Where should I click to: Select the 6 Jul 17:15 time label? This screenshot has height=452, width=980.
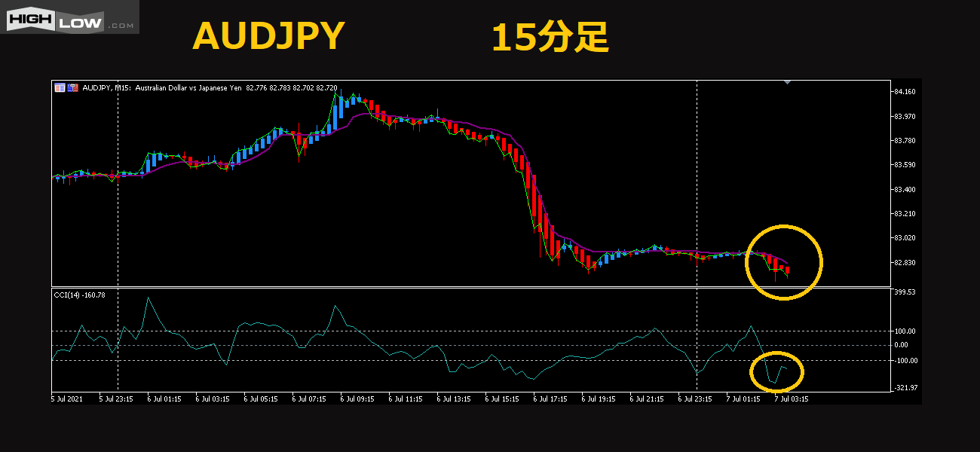click(550, 399)
